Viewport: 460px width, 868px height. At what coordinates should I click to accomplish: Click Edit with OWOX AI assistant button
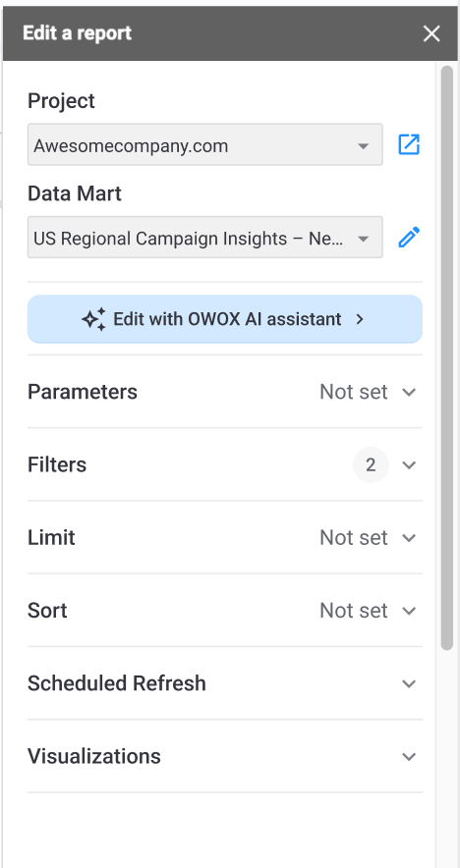click(225, 319)
